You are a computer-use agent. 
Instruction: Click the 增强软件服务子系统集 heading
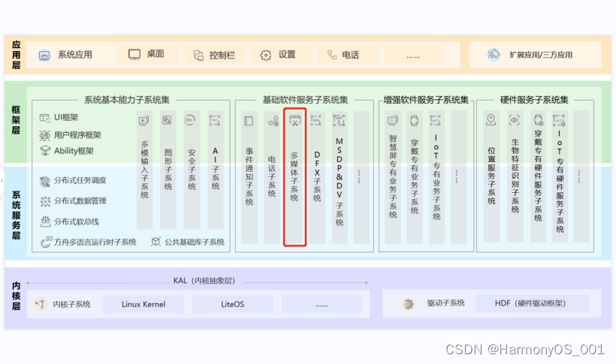click(426, 100)
